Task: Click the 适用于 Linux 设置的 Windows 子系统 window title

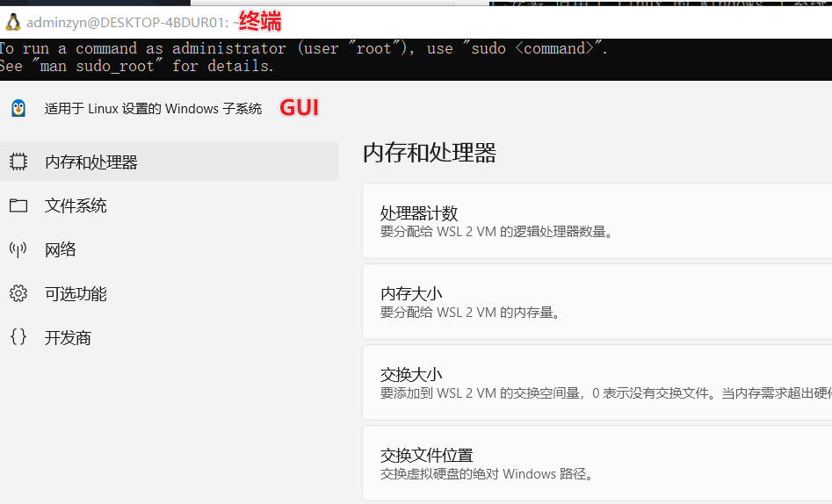Action: (153, 109)
